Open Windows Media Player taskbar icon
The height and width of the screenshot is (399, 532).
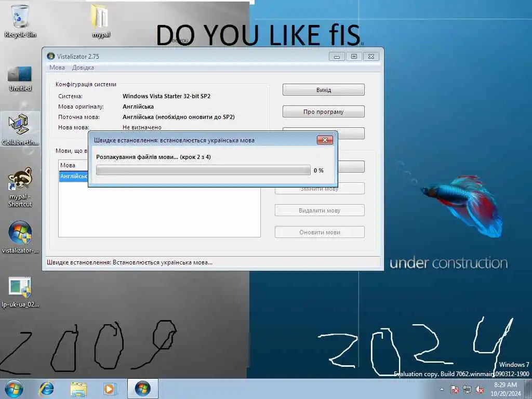110,389
